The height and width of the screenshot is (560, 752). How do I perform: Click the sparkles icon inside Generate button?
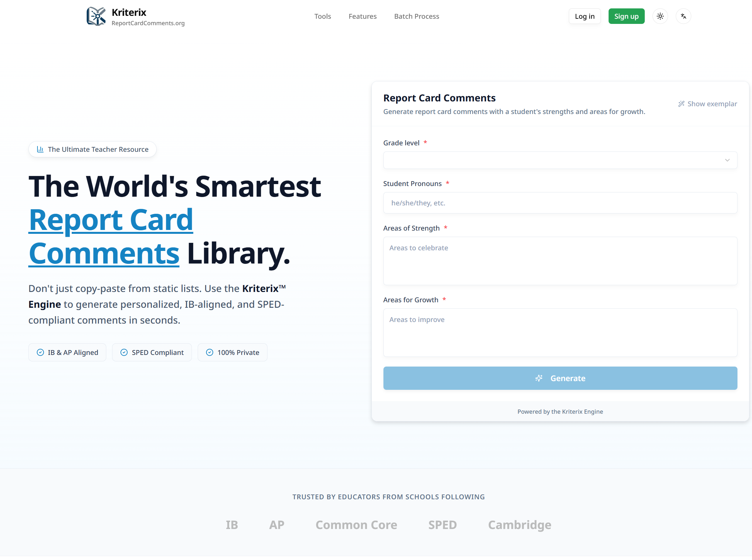(539, 378)
